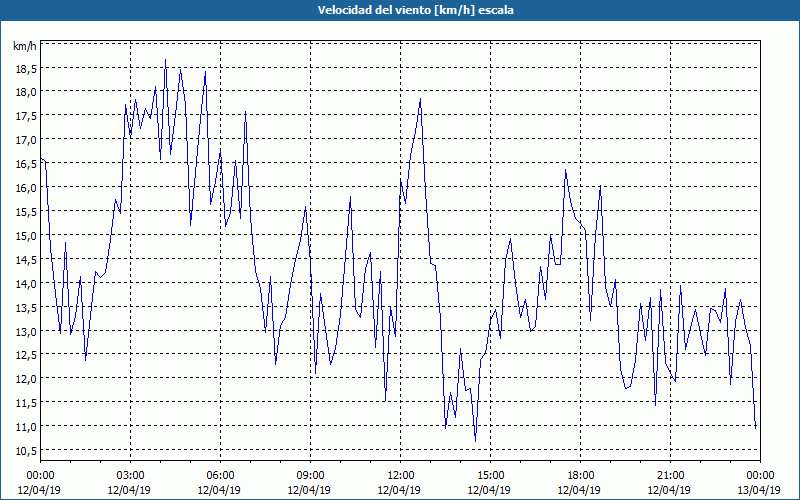Select the '13,5' y-axis label

point(25,307)
